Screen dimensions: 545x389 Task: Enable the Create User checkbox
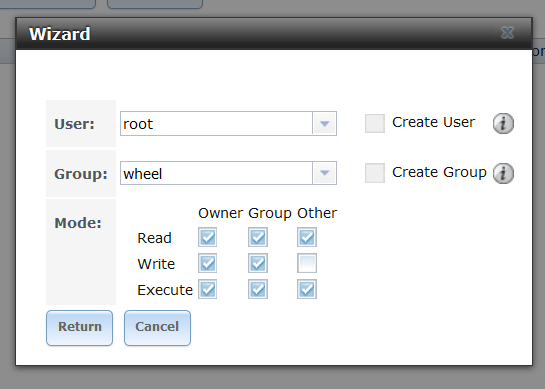click(x=375, y=123)
